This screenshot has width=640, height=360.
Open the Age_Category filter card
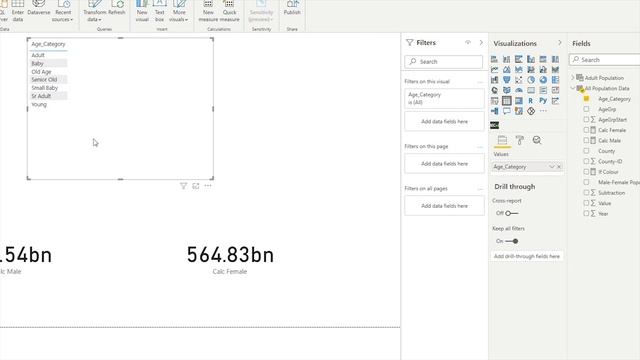click(x=444, y=98)
